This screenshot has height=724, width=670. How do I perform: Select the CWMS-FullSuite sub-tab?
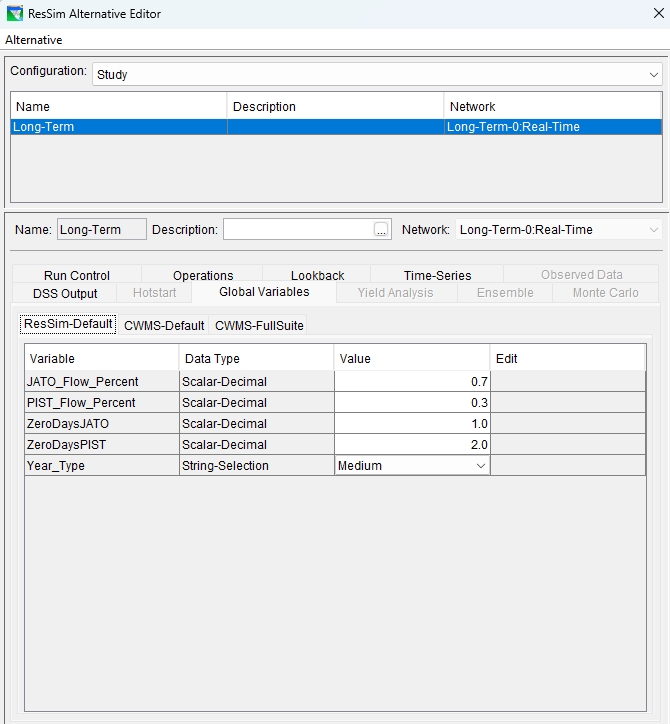pyautogui.click(x=259, y=325)
